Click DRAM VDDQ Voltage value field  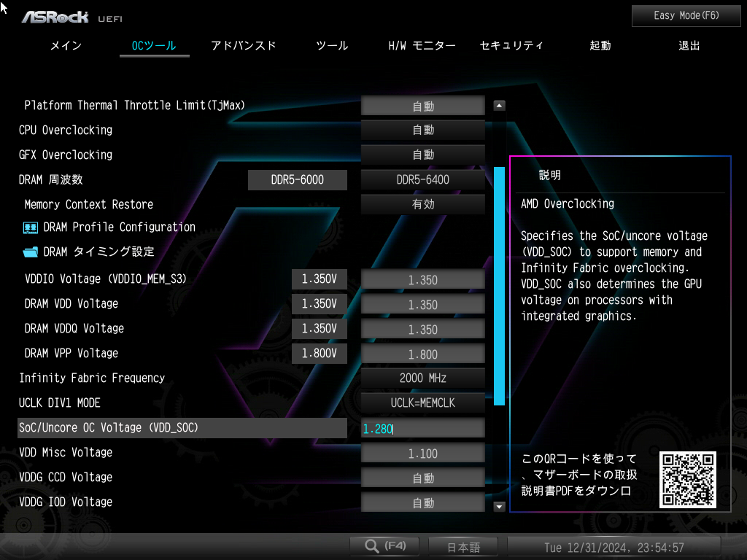click(423, 329)
